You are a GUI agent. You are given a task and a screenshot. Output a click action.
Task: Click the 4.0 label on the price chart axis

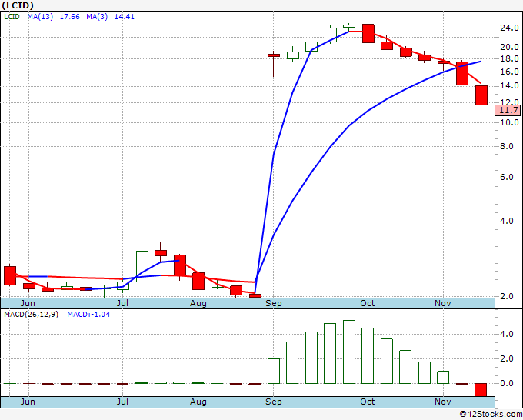pos(507,222)
